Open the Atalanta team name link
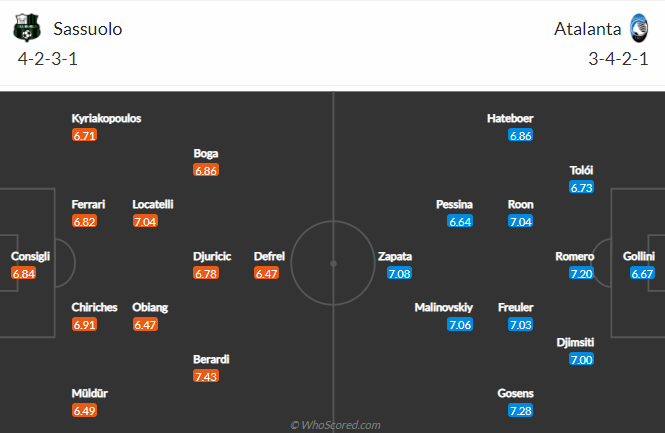 (x=587, y=29)
